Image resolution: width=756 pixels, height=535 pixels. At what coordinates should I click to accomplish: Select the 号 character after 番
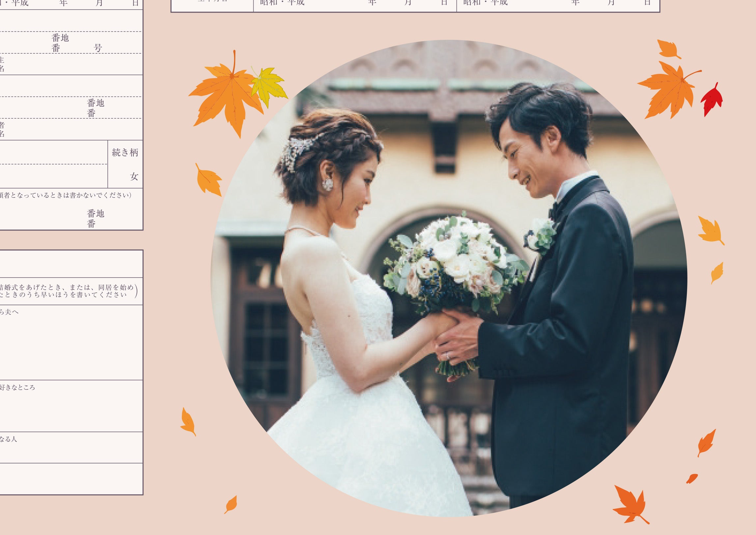(x=98, y=48)
